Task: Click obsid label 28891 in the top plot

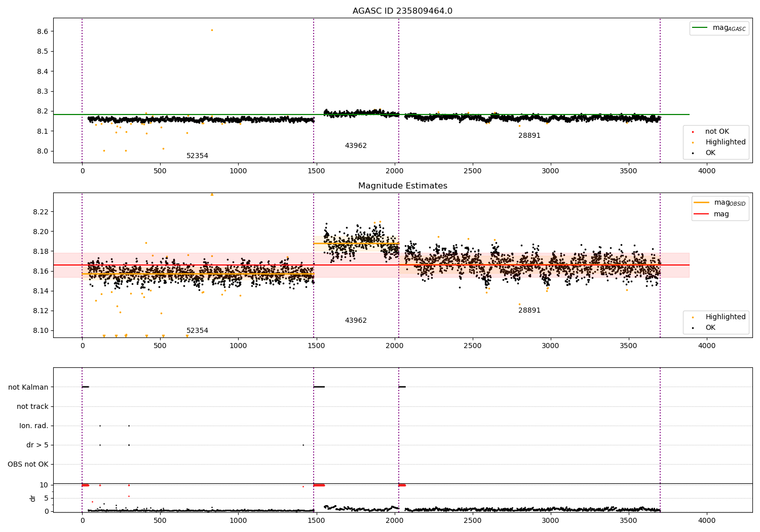Action: (529, 136)
